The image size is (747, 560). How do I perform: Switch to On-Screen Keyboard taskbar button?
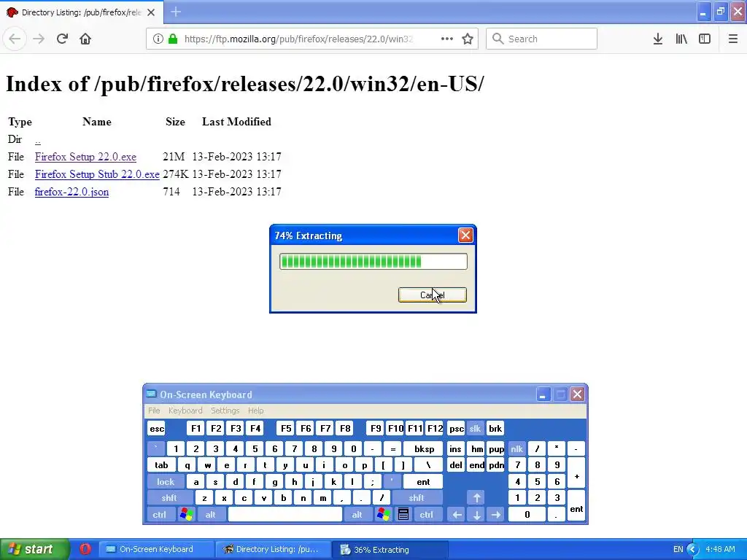pyautogui.click(x=156, y=550)
